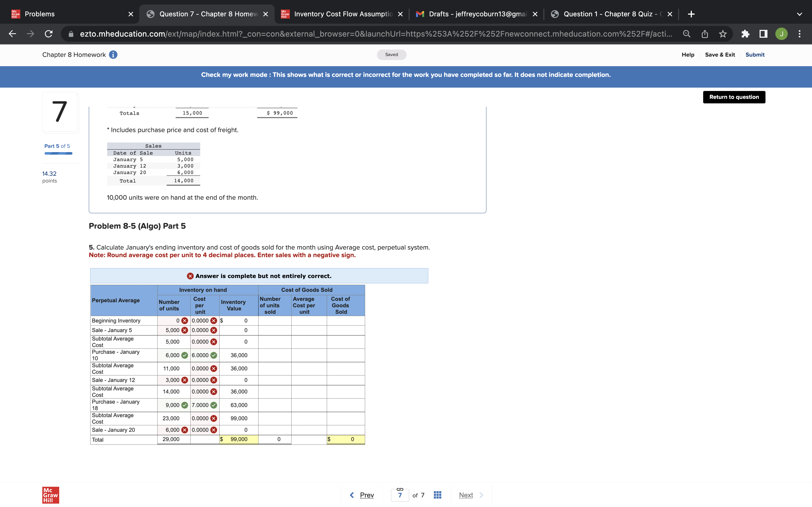Image resolution: width=812 pixels, height=507 pixels.
Task: Click the Chapter 8 Homework info icon
Action: tap(113, 55)
